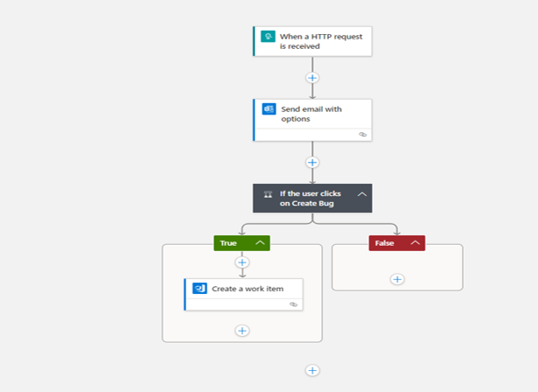The height and width of the screenshot is (392, 538).
Task: Add step after the HTTP request trigger
Action: click(312, 78)
